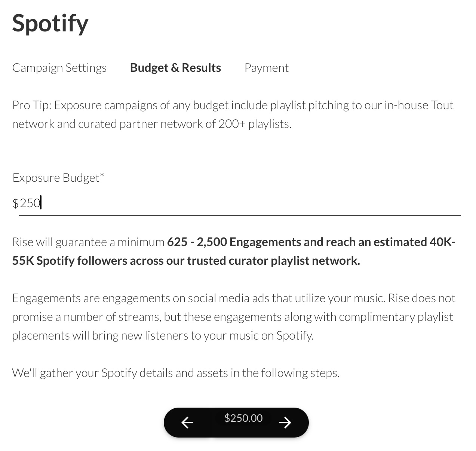This screenshot has width=476, height=451.
Task: Select the Budget & Results tab
Action: pyautogui.click(x=175, y=68)
